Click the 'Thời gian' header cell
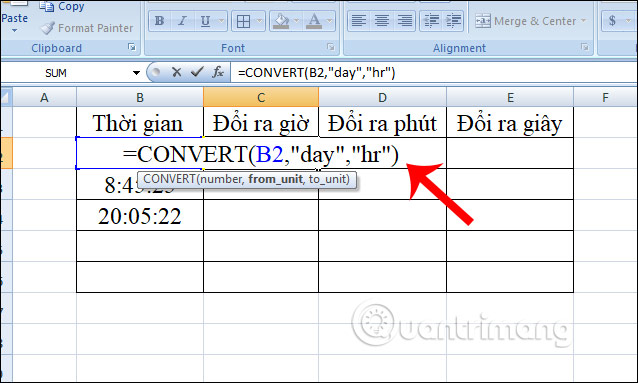Image resolution: width=638 pixels, height=383 pixels. coord(140,123)
